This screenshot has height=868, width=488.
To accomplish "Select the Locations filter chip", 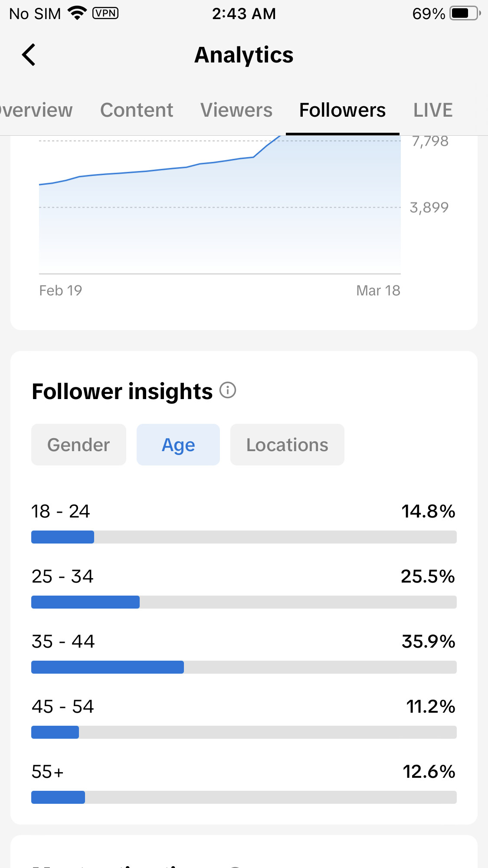I will coord(287,445).
